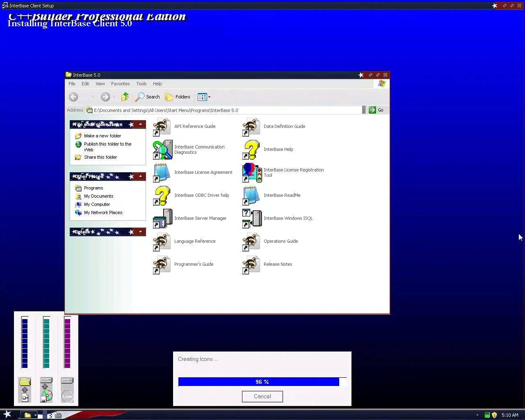Open the Tools menu
Viewport: 525px width, 420px height.
tap(142, 84)
